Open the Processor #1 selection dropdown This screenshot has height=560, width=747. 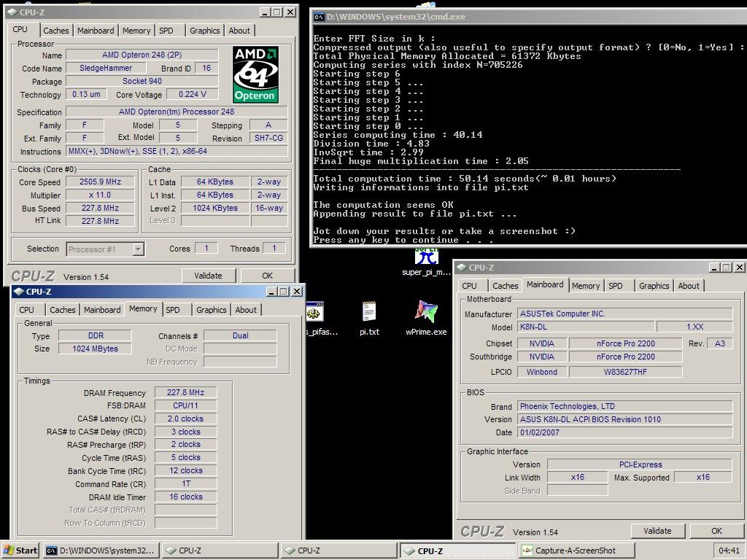tap(138, 249)
